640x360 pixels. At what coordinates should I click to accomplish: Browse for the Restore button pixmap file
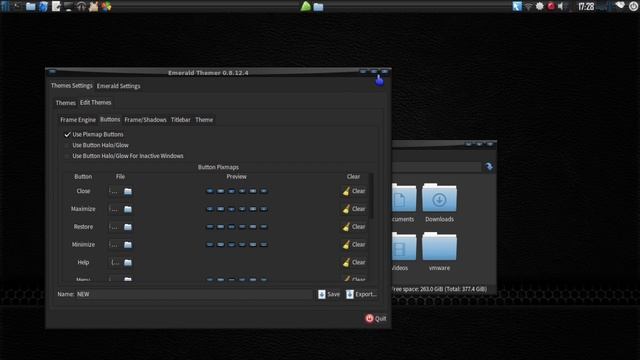[x=128, y=227]
